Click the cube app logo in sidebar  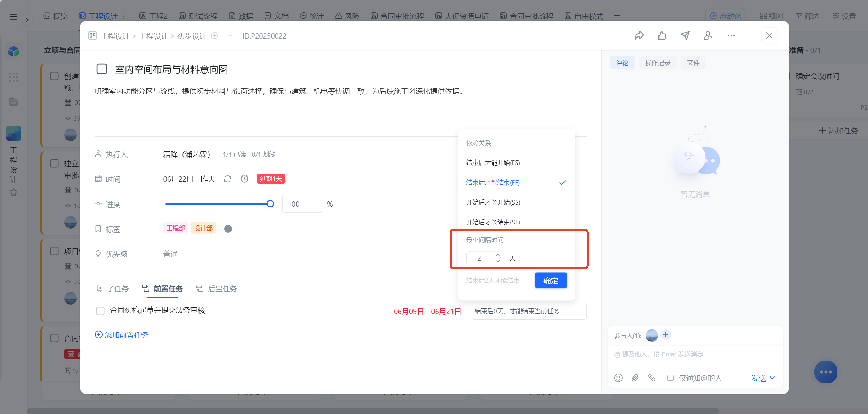click(x=14, y=51)
